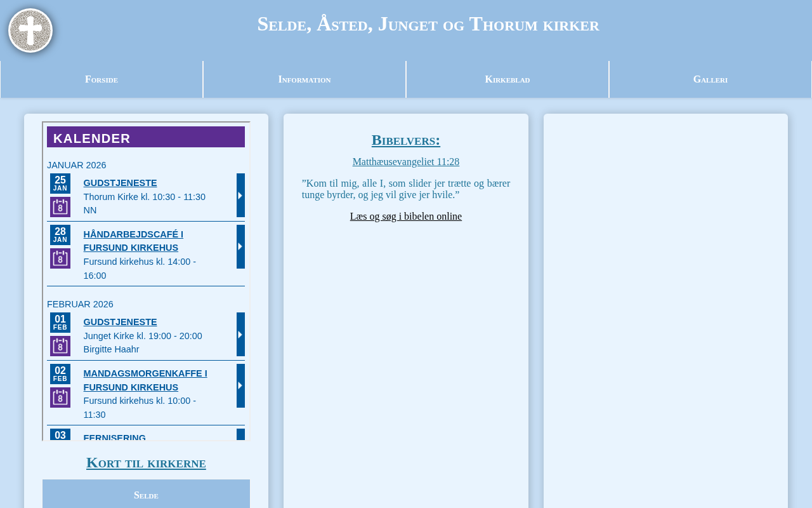
Task: Select the 25 Jan date badge
Action: [60, 184]
